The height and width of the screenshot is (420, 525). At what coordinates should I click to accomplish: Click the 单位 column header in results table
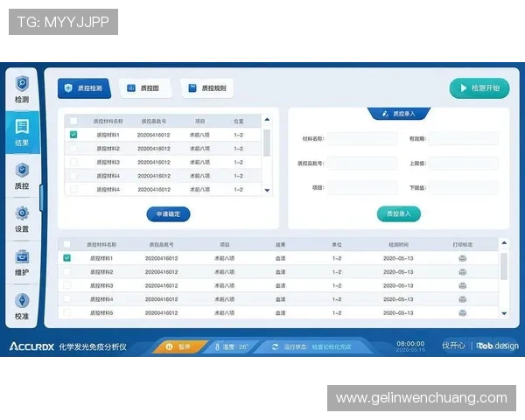pos(337,245)
